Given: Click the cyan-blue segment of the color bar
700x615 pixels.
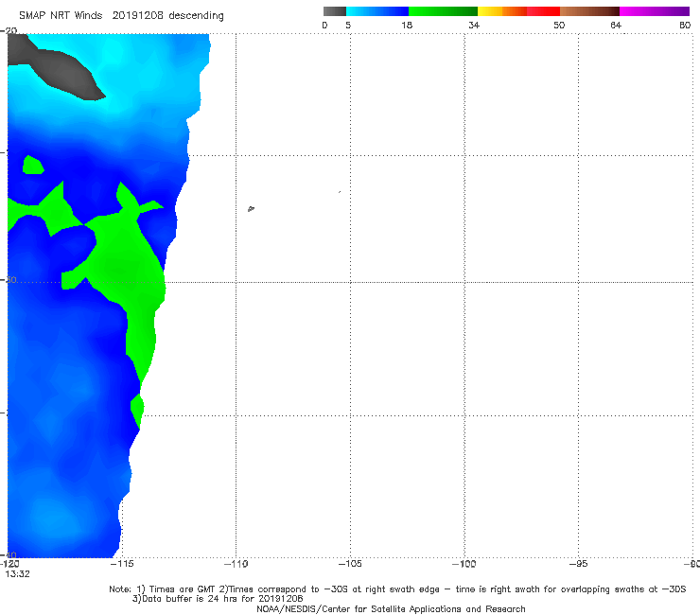Looking at the screenshot, I should 377,11.
